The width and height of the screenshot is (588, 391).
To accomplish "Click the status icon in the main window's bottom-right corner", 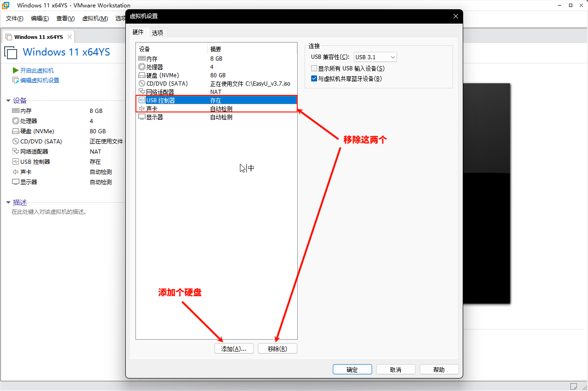I will pyautogui.click(x=574, y=386).
